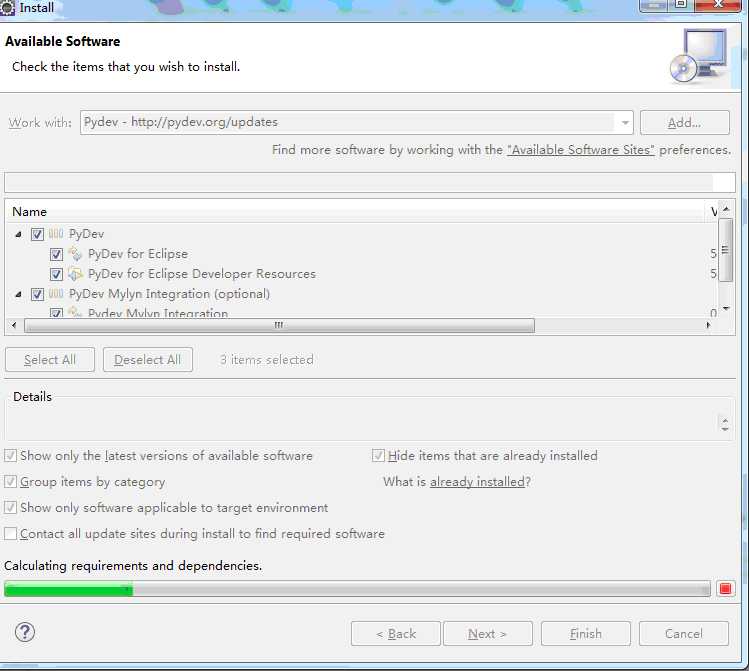
Task: Uncheck the PyDev category checkbox
Action: tap(37, 234)
